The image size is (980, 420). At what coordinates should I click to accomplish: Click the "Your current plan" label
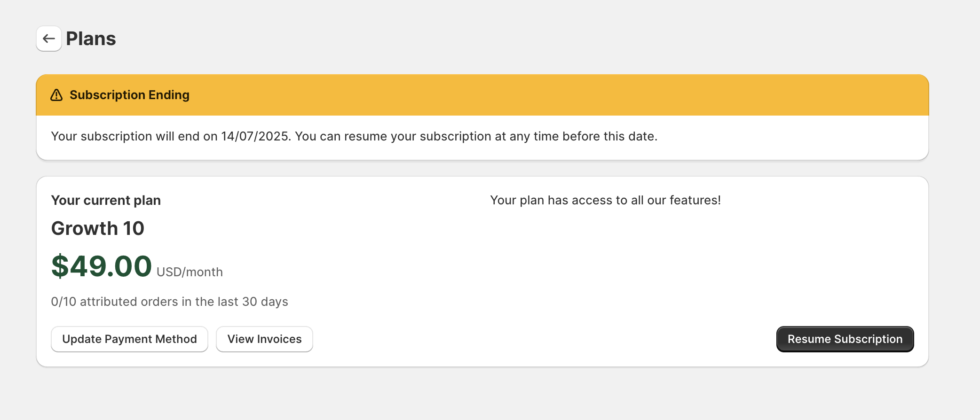click(106, 201)
